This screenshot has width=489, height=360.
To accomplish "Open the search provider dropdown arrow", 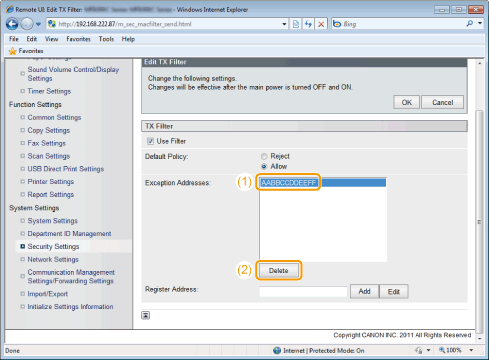I will point(480,23).
